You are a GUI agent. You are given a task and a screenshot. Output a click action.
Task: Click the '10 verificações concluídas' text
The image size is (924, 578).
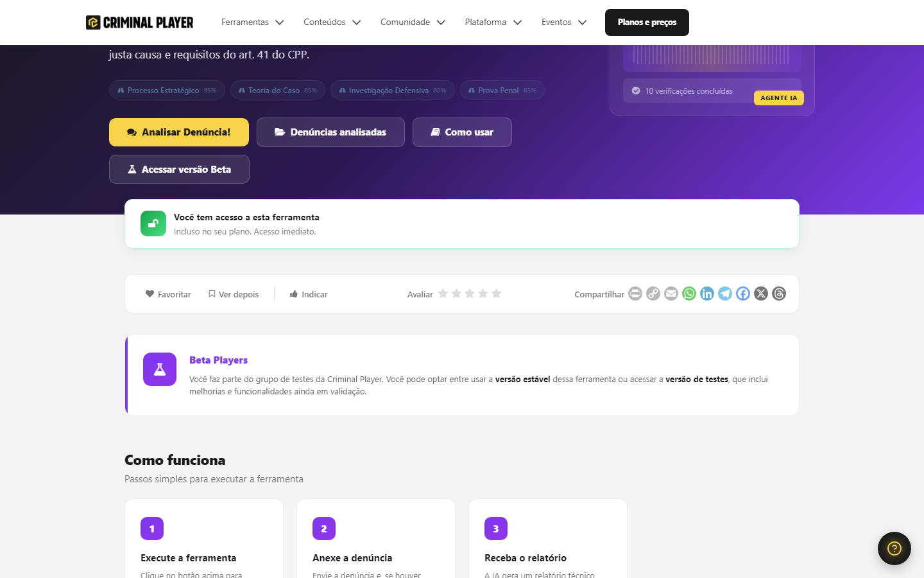pyautogui.click(x=689, y=91)
